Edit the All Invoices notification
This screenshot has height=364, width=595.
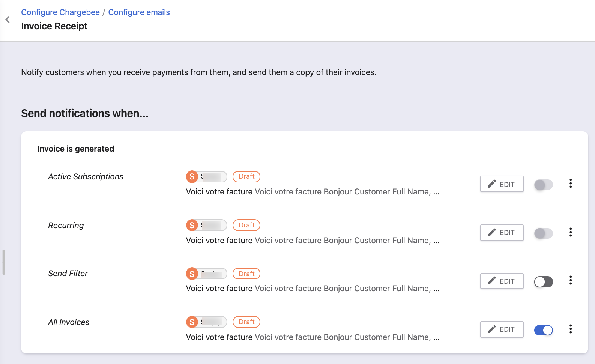(x=502, y=329)
